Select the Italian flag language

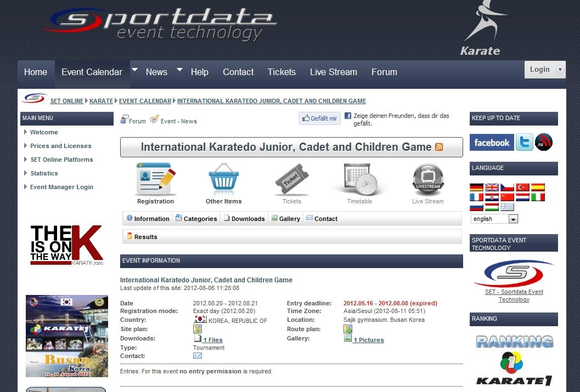pos(538,197)
